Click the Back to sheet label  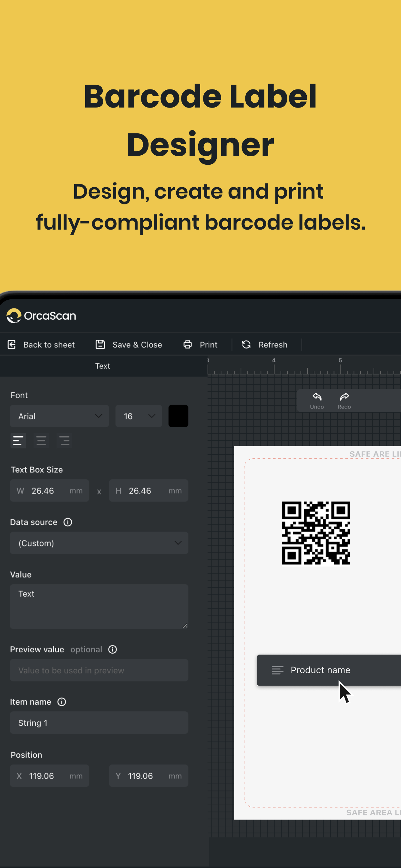coord(49,345)
